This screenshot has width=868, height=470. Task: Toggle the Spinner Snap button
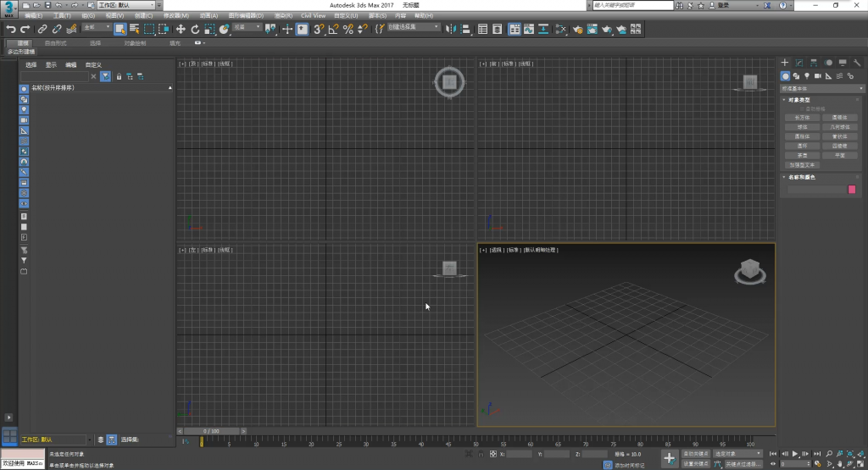(362, 30)
